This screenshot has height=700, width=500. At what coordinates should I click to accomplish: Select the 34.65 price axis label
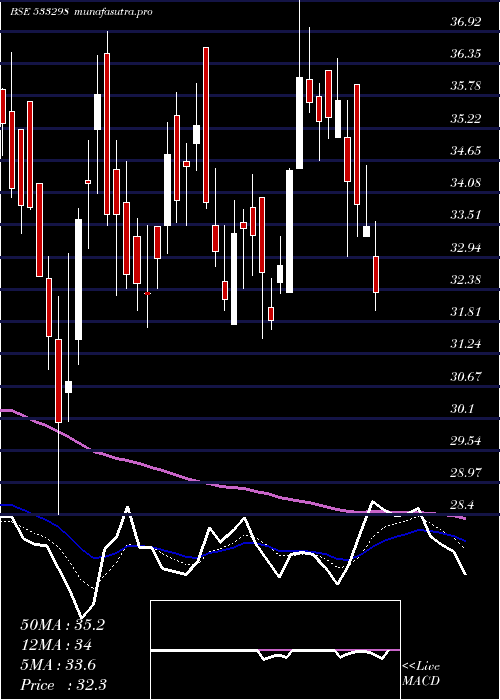coord(466,151)
